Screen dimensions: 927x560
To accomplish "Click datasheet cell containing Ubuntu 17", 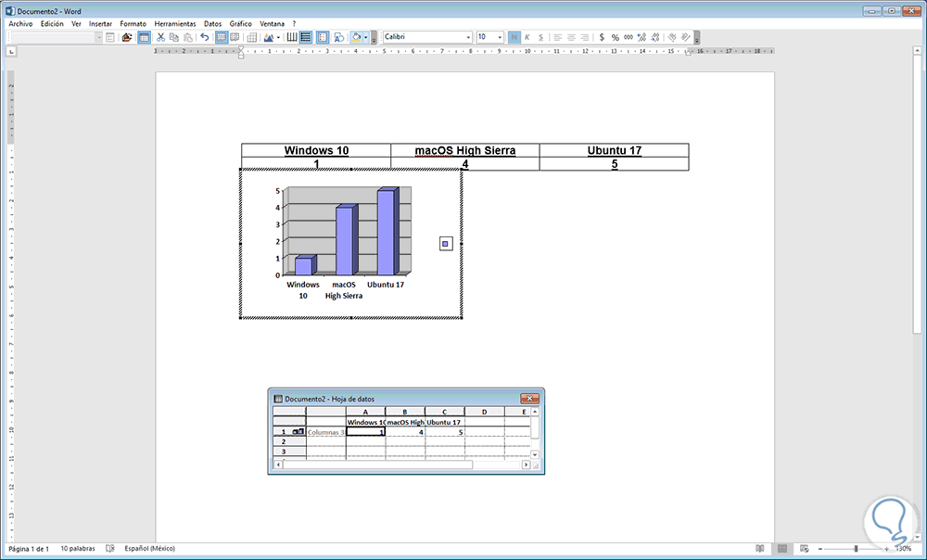I will coord(445,422).
